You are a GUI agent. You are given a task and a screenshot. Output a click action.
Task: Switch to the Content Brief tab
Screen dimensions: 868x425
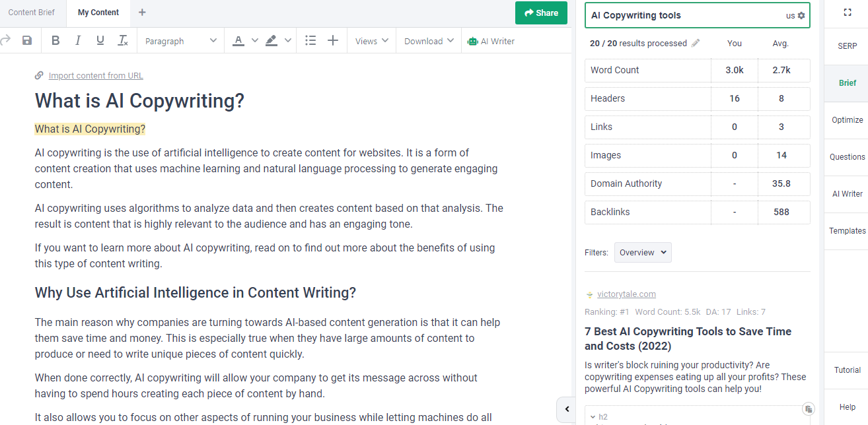click(x=32, y=13)
